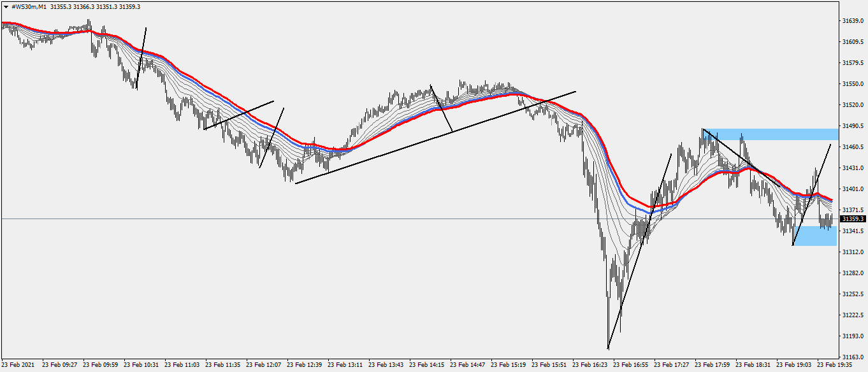Click the 31312.0 price axis label
This screenshot has width=868, height=372.
(853, 252)
